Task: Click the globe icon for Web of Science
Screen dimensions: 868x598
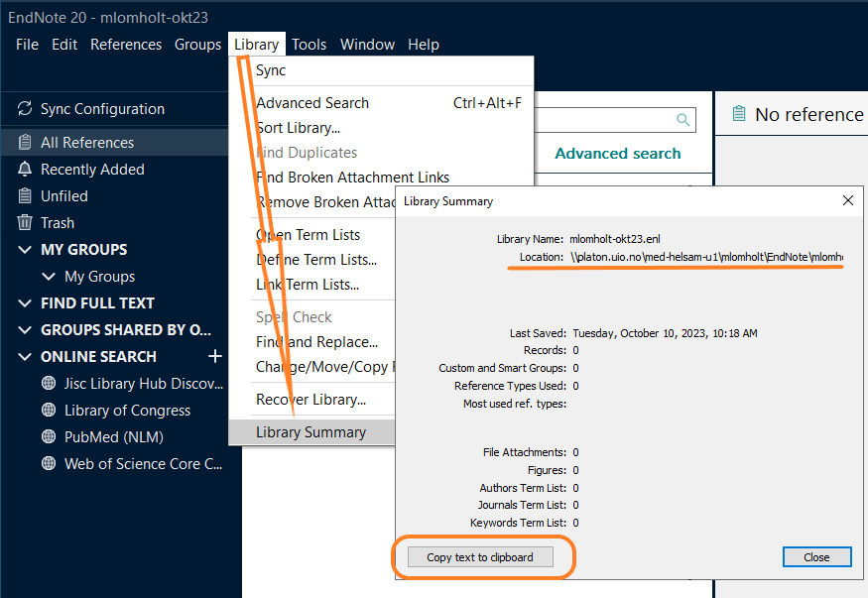Action: (x=49, y=463)
